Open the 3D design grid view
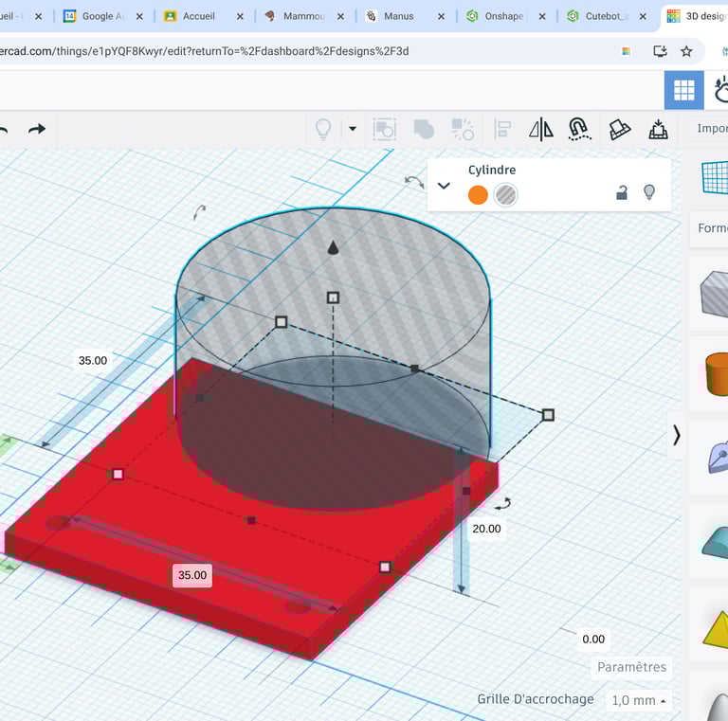Image resolution: width=728 pixels, height=721 pixels. click(x=683, y=90)
